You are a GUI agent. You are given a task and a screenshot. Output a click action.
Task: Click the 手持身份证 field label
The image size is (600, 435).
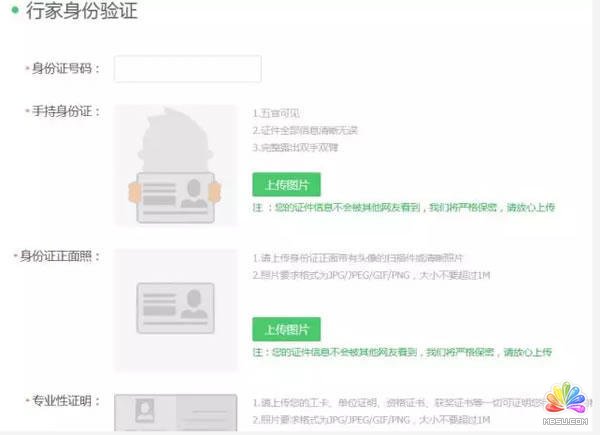pyautogui.click(x=66, y=111)
